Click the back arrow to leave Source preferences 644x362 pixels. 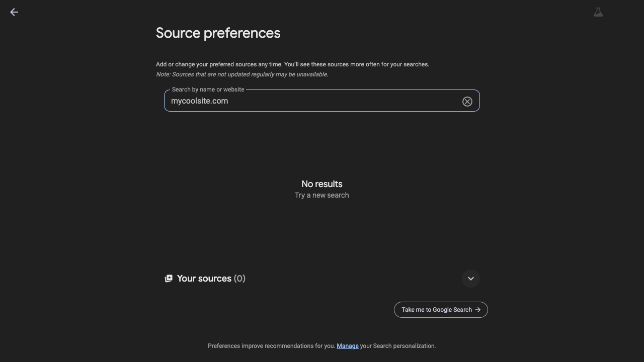14,12
